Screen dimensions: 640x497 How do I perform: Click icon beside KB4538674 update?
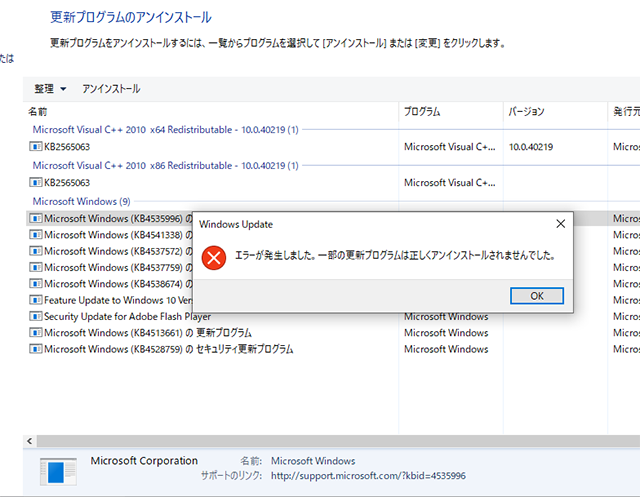pos(36,284)
